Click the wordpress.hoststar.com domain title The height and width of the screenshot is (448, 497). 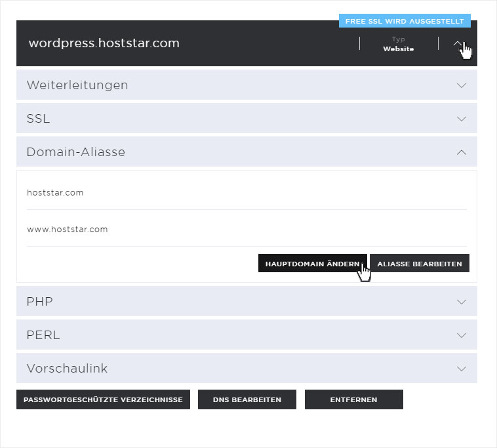104,43
